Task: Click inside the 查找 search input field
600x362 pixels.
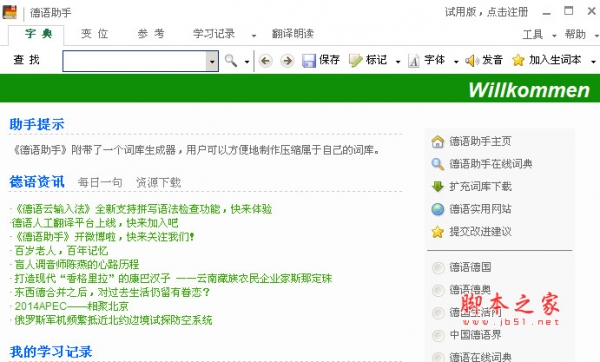Action: click(135, 61)
